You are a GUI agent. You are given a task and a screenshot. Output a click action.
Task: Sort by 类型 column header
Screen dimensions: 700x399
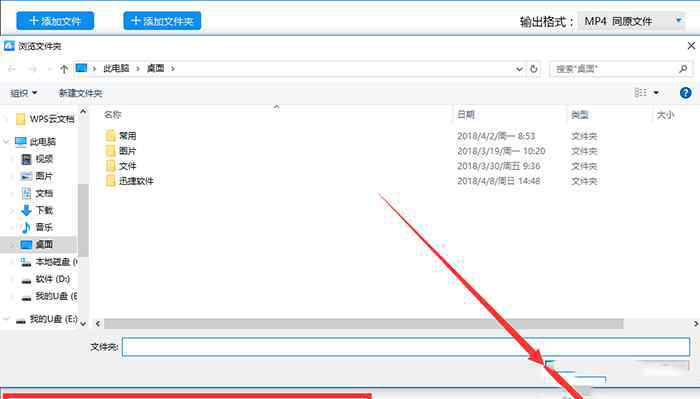click(579, 115)
